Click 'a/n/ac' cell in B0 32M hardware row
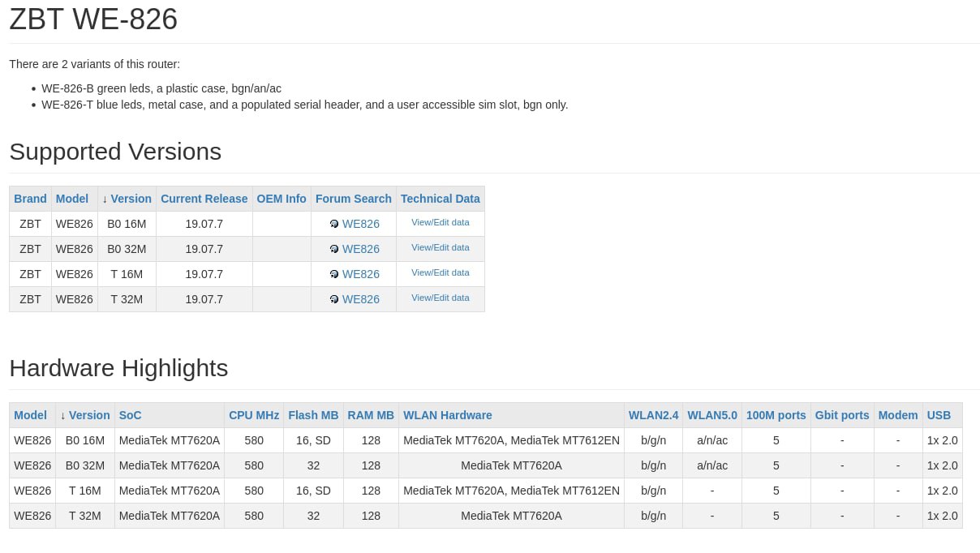980x553 pixels. 712,465
